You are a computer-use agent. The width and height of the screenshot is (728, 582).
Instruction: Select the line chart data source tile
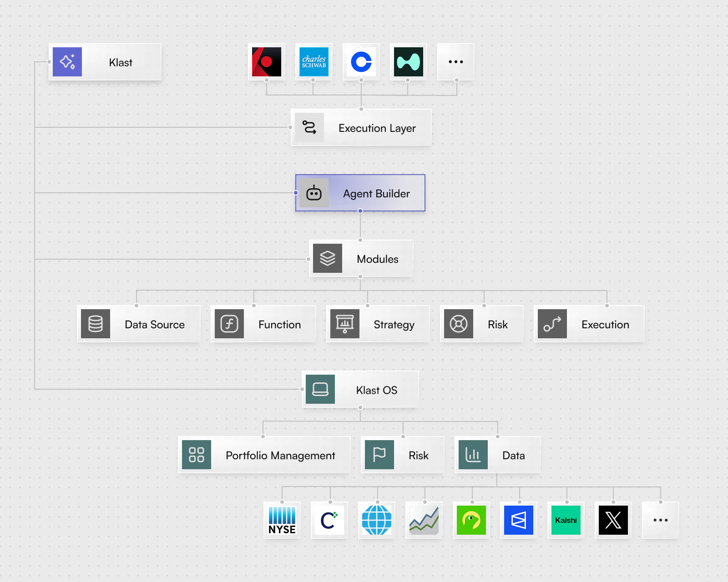pos(424,520)
